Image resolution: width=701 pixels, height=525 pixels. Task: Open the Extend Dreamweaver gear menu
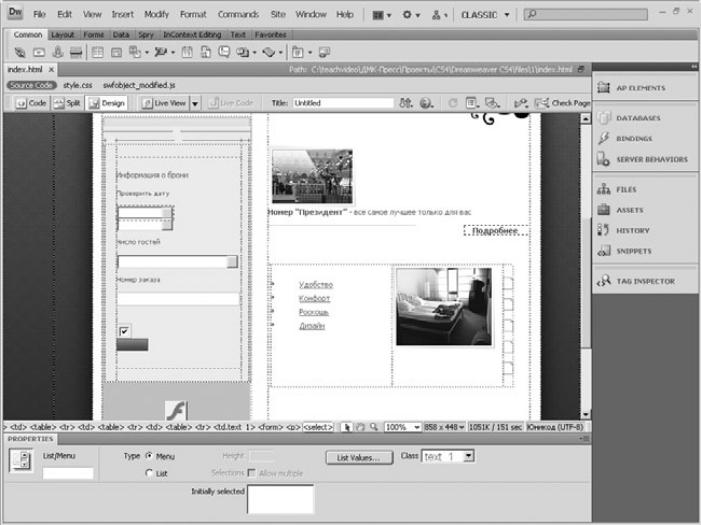click(x=411, y=15)
